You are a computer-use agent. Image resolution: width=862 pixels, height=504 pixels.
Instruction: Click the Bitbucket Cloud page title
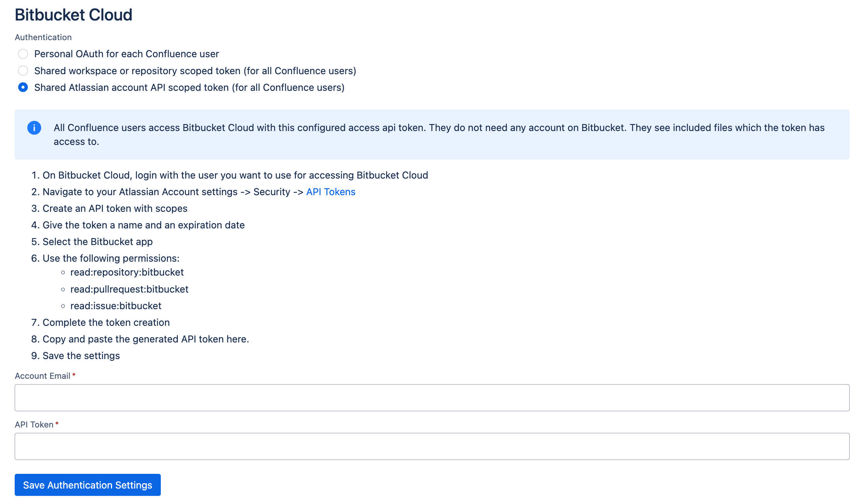click(73, 15)
